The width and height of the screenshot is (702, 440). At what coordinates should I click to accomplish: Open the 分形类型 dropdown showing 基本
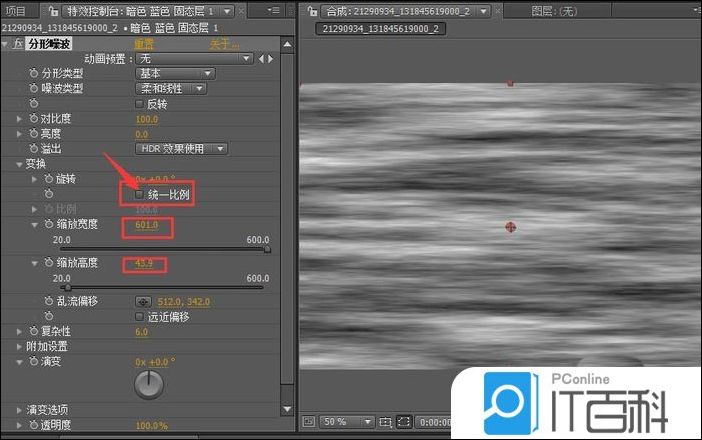coord(175,73)
